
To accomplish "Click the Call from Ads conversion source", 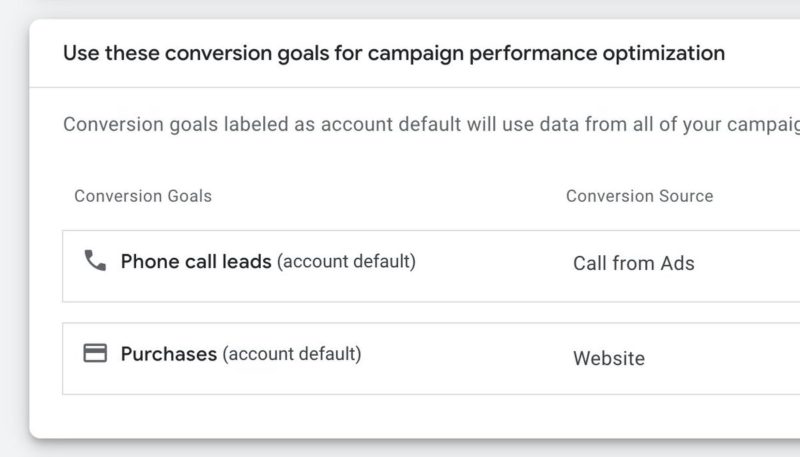I will 633,264.
